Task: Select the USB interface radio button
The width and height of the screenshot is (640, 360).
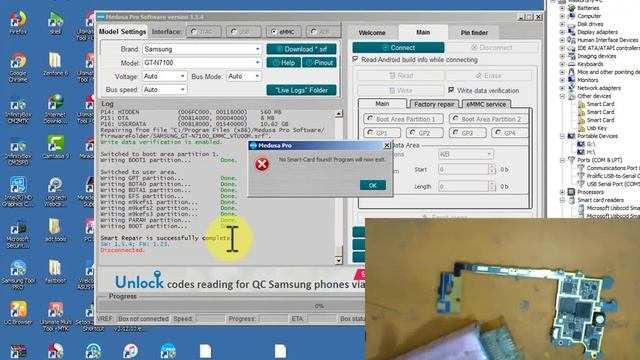Action: pos(233,31)
